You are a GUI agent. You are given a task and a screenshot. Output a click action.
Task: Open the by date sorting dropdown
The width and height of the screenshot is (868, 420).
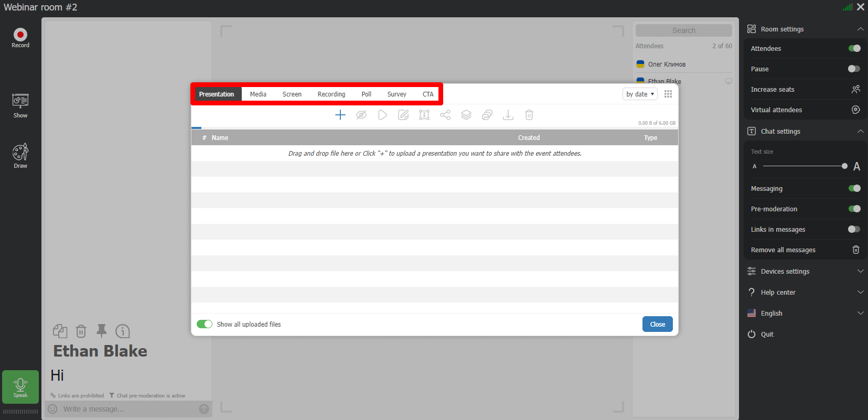click(640, 94)
